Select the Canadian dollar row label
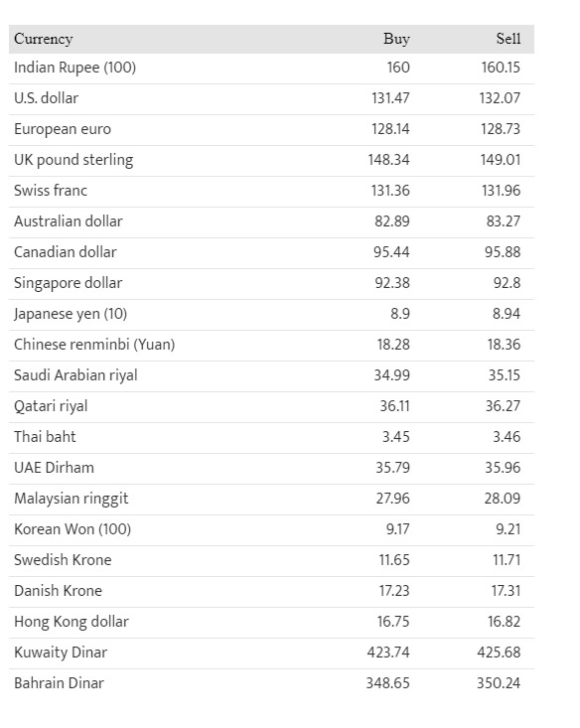 (65, 252)
